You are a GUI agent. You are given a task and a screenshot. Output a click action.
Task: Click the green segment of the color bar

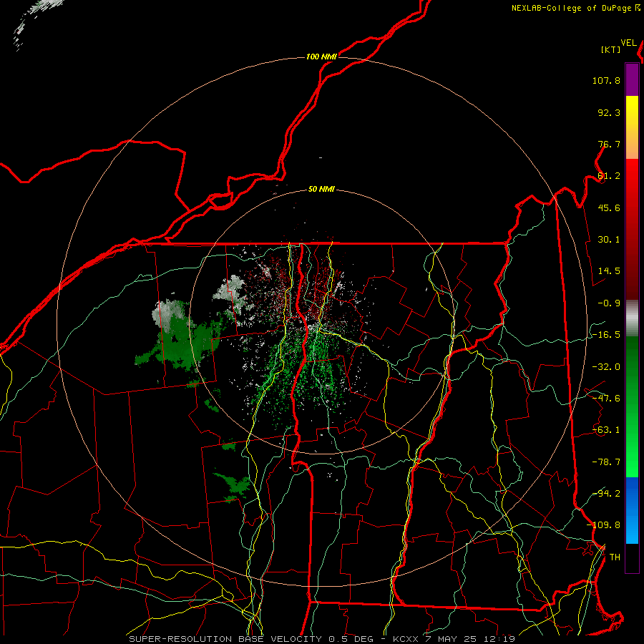[632, 406]
